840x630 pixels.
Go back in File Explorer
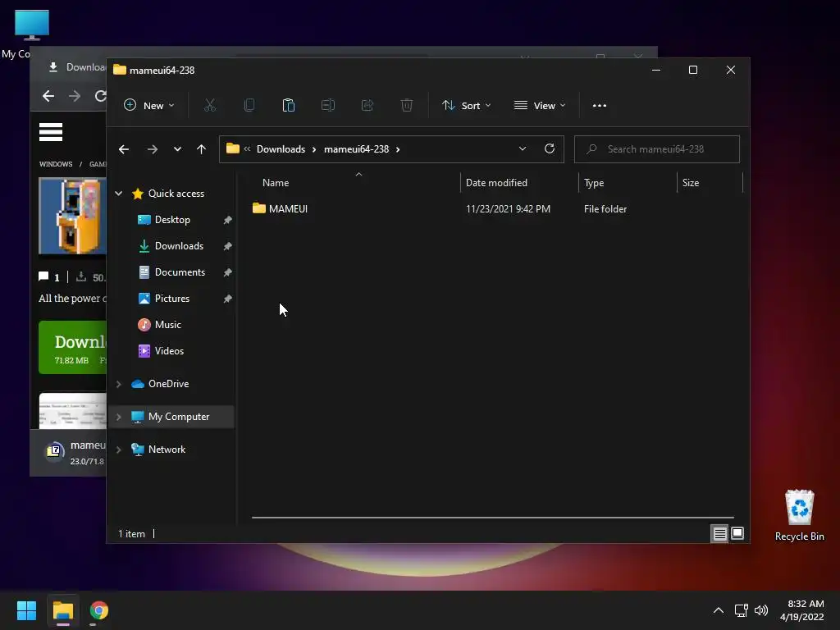[124, 149]
